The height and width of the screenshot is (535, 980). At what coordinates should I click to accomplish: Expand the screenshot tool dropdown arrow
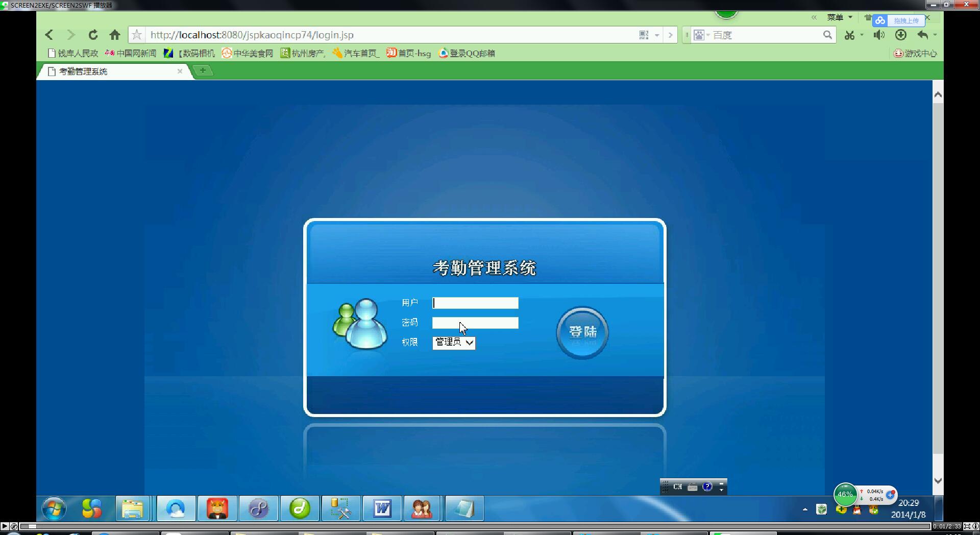[x=862, y=35]
